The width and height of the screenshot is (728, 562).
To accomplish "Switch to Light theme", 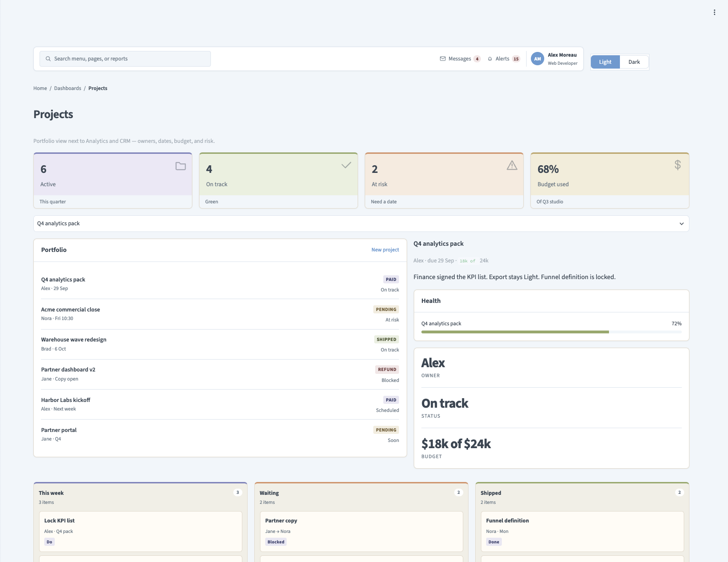I will [605, 62].
